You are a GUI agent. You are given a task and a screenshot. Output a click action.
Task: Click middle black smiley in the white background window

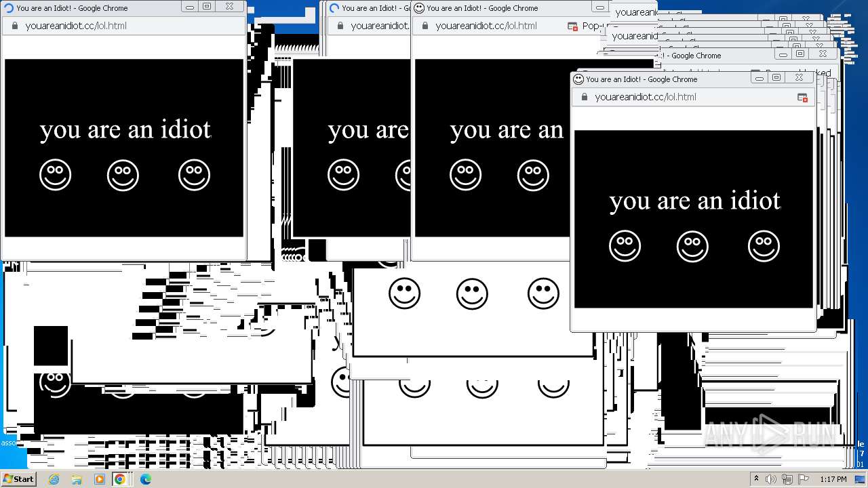point(472,293)
